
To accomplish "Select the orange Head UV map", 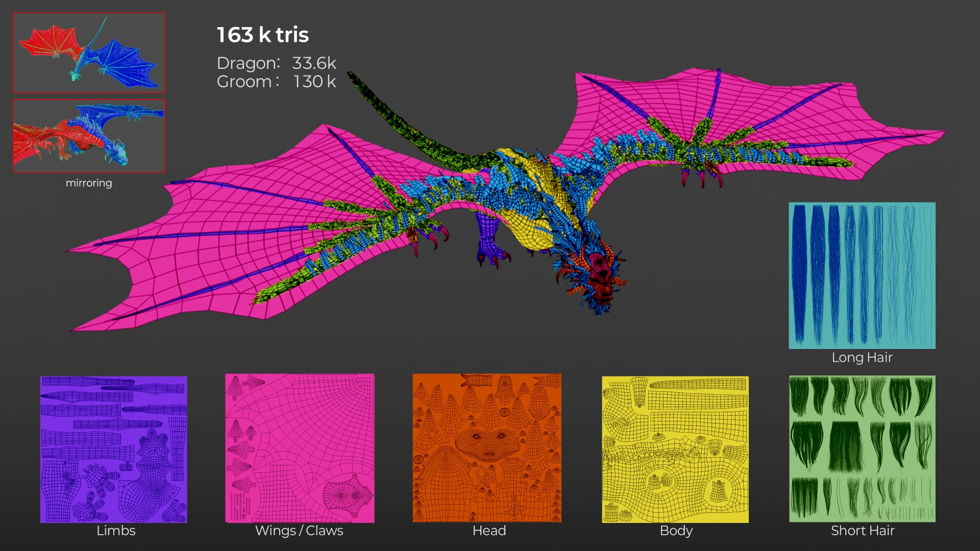I will point(487,448).
